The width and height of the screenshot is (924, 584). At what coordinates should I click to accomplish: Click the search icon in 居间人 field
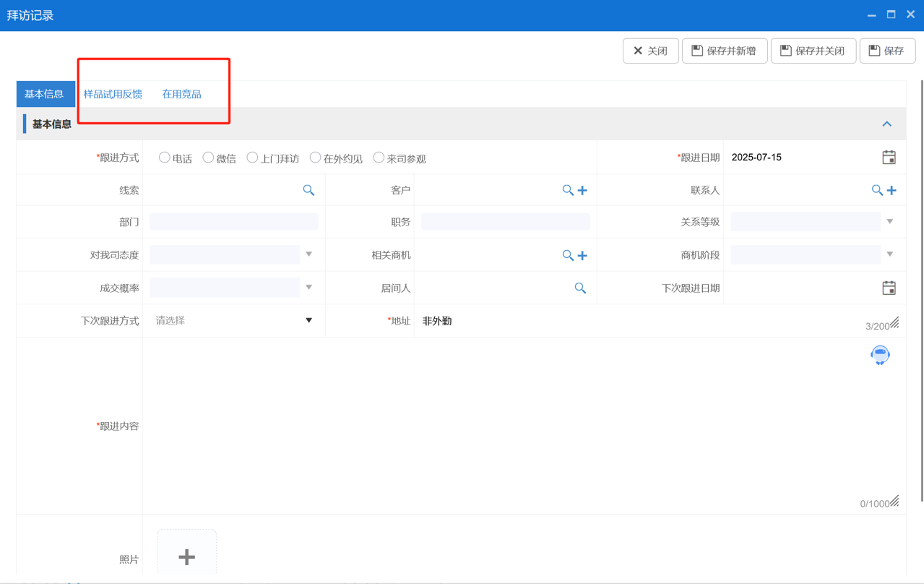(580, 288)
